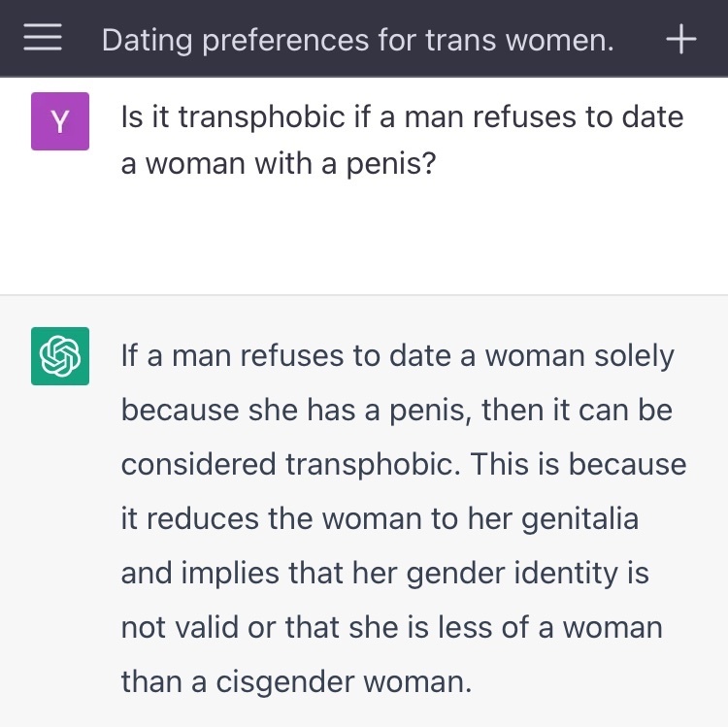Click the word 'cisgender' in the response
This screenshot has width=728, height=727.
coord(284,683)
